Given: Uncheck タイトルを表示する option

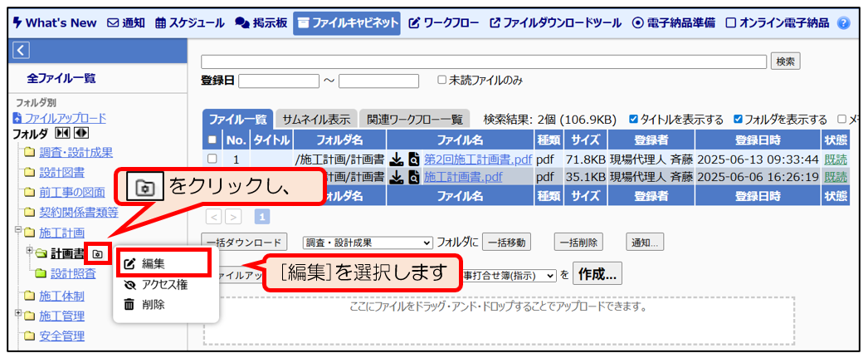Looking at the screenshot, I should [634, 120].
